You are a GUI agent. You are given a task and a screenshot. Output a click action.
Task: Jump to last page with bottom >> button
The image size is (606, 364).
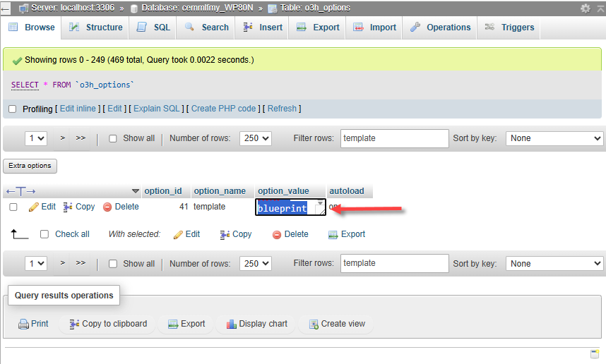tap(81, 264)
